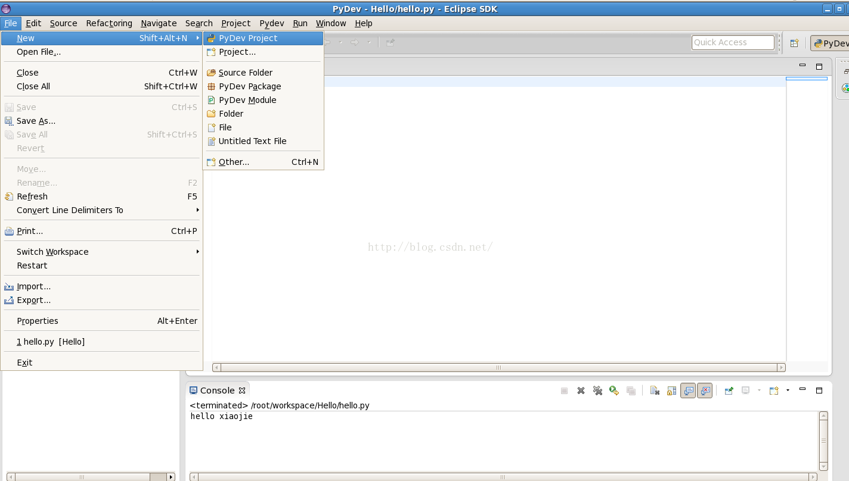Image resolution: width=849 pixels, height=481 pixels.
Task: Click the Untitled Text File icon
Action: coord(211,141)
